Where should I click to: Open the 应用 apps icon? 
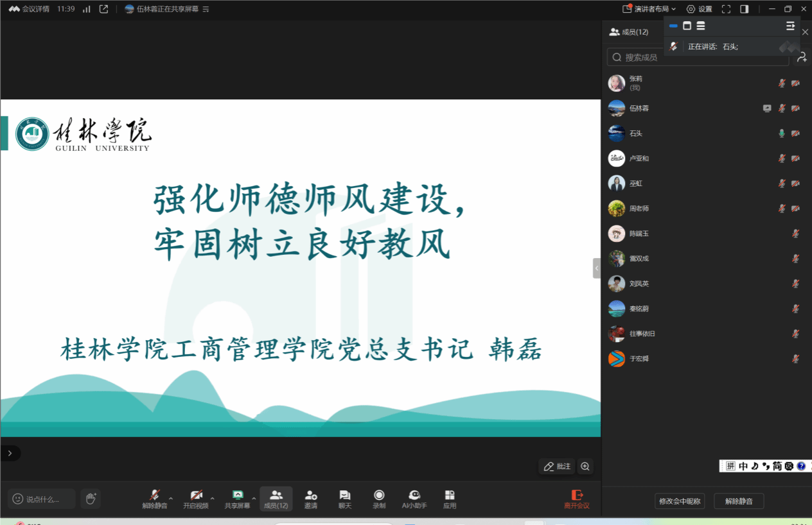point(450,499)
